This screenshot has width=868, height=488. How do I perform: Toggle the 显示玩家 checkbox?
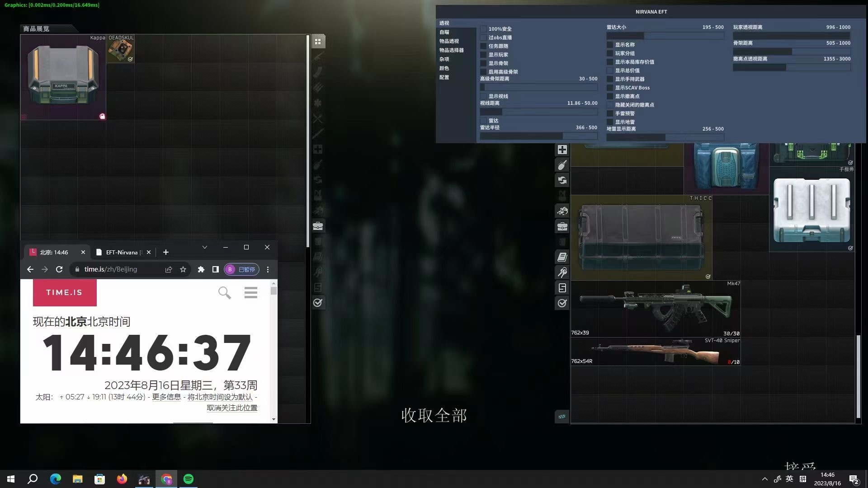(x=483, y=55)
